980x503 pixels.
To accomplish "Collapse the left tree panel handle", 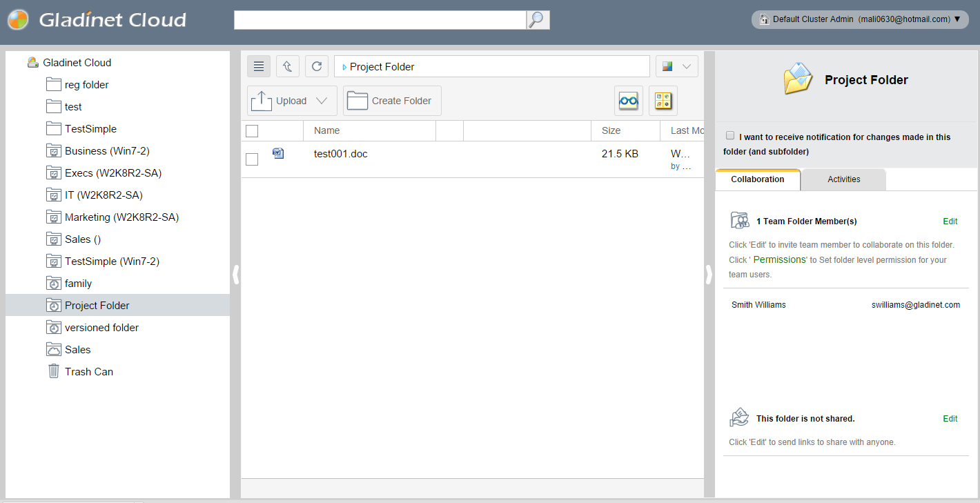I will coord(235,275).
